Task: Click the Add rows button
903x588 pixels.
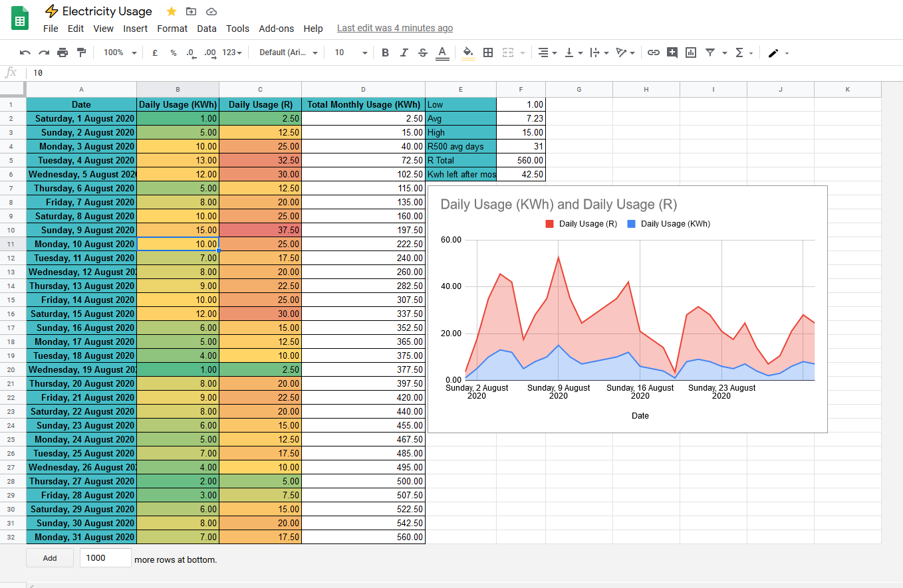Action: [49, 557]
